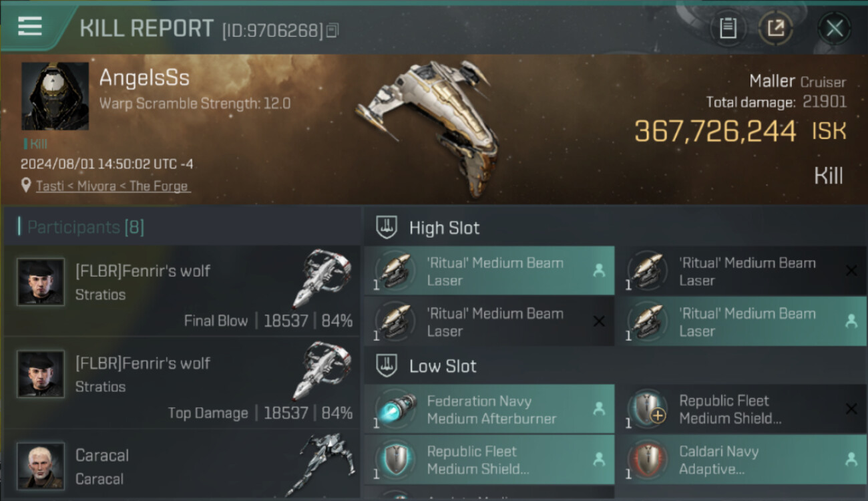Open Caracal pilot portrait
Screen dimensions: 868x501
pyautogui.click(x=41, y=466)
